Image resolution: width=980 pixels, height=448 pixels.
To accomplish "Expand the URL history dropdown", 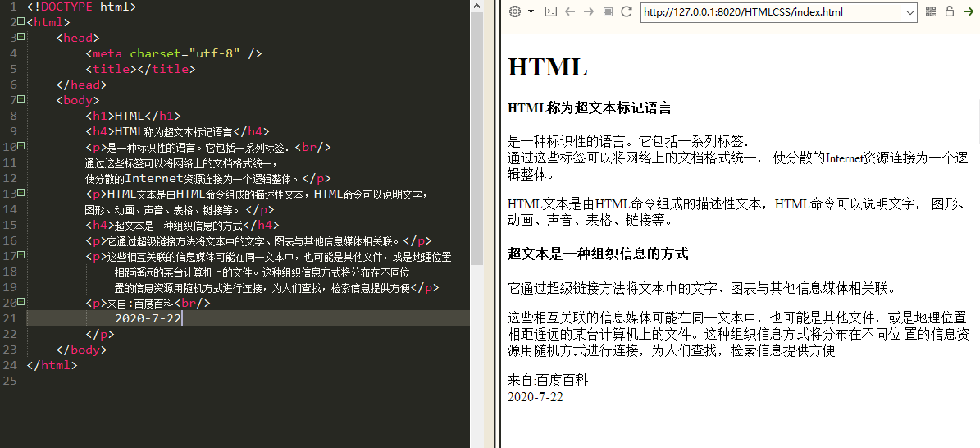I will pos(910,12).
